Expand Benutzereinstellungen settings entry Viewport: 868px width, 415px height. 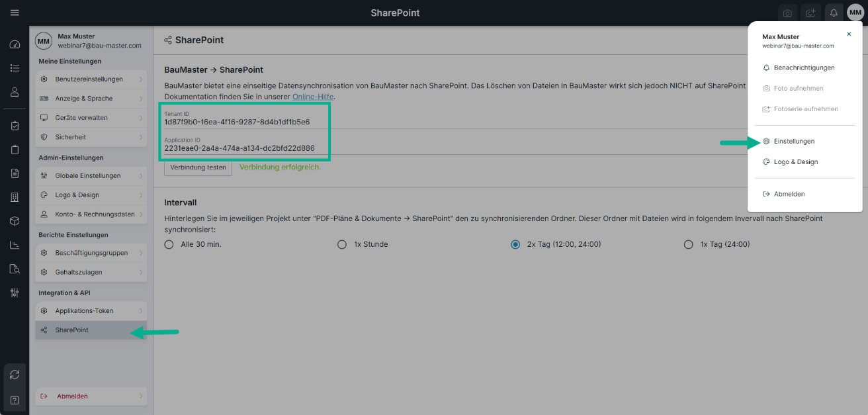click(x=91, y=79)
